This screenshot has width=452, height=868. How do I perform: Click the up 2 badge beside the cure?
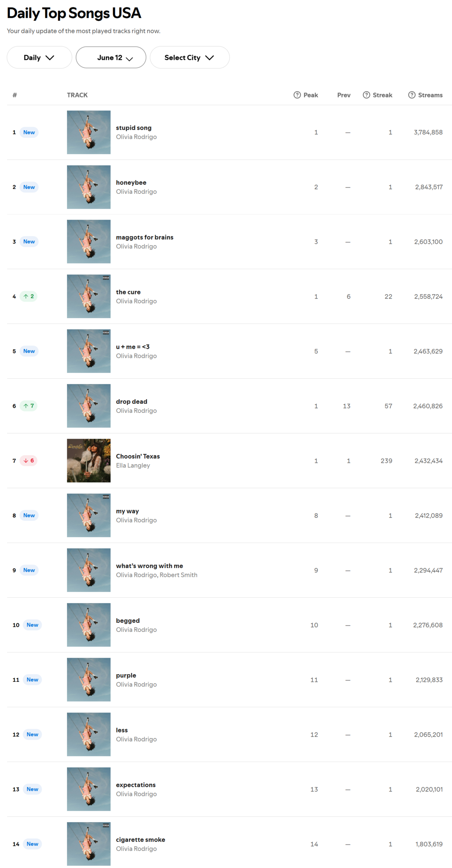(29, 296)
